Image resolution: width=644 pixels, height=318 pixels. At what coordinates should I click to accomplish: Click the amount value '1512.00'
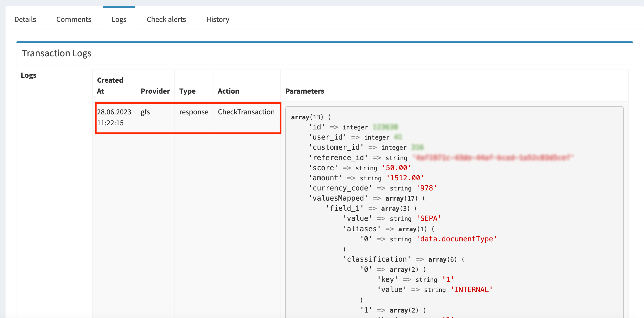click(x=405, y=178)
